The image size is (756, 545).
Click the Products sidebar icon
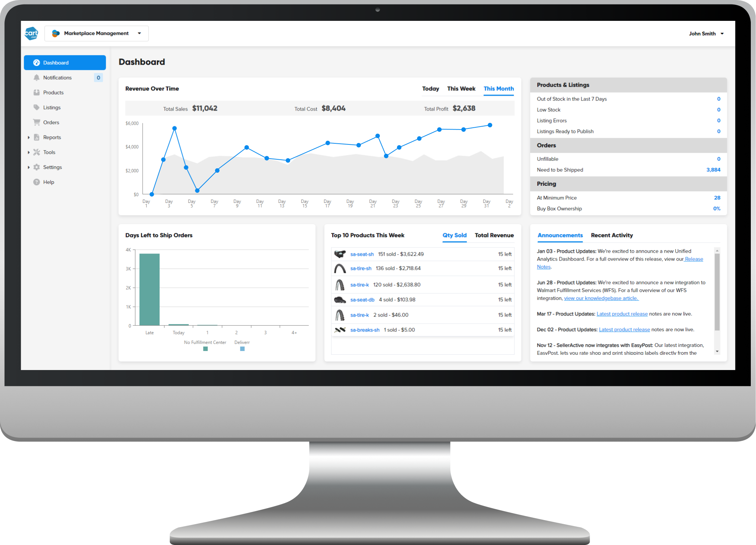(37, 92)
